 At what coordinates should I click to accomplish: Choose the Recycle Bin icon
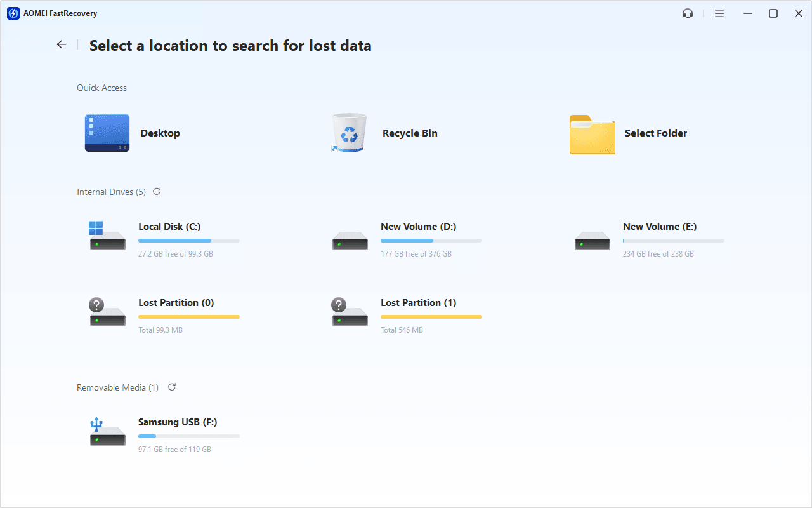pyautogui.click(x=349, y=133)
